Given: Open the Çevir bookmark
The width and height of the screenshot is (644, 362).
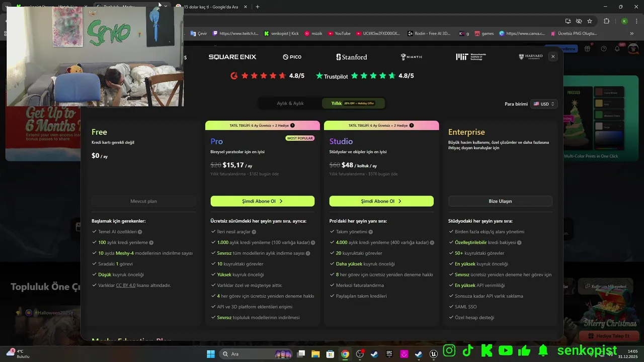Looking at the screenshot, I should click(199, 34).
